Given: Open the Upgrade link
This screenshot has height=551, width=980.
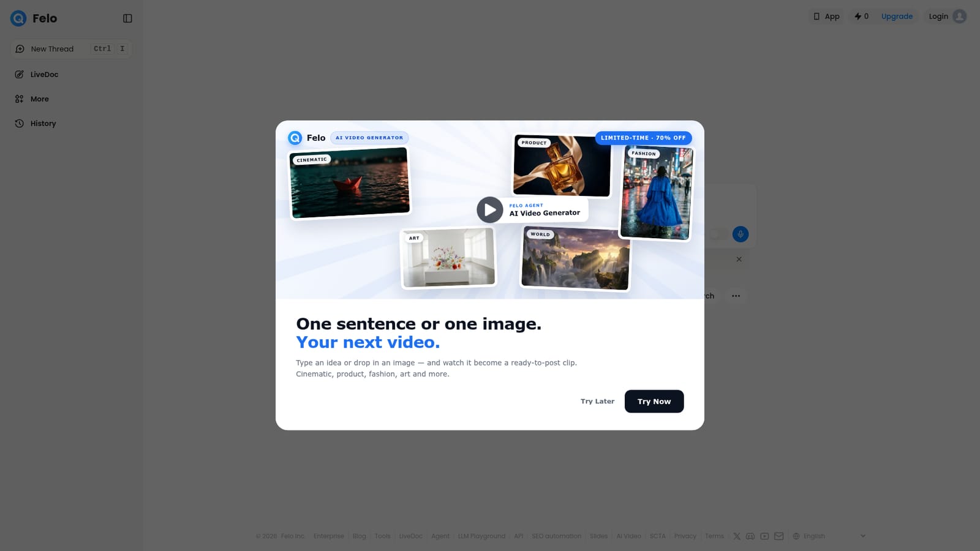Looking at the screenshot, I should click(897, 17).
